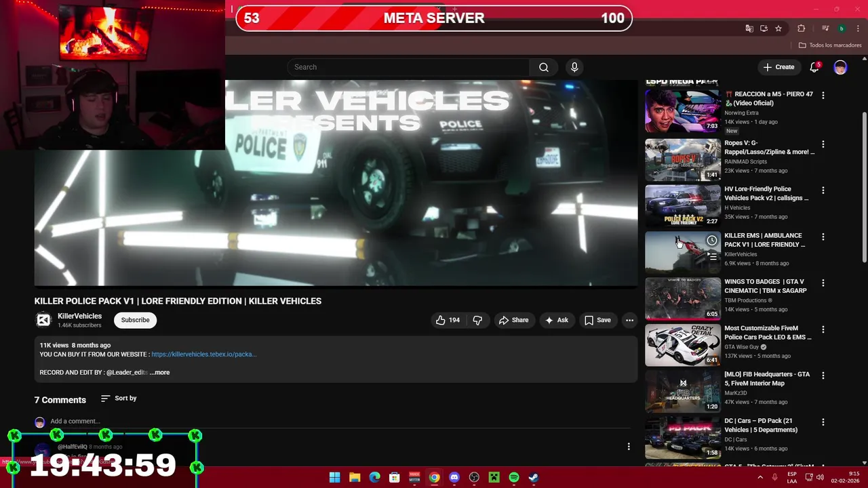
Task: Open @Leader_edits mention in description
Action: click(x=127, y=372)
